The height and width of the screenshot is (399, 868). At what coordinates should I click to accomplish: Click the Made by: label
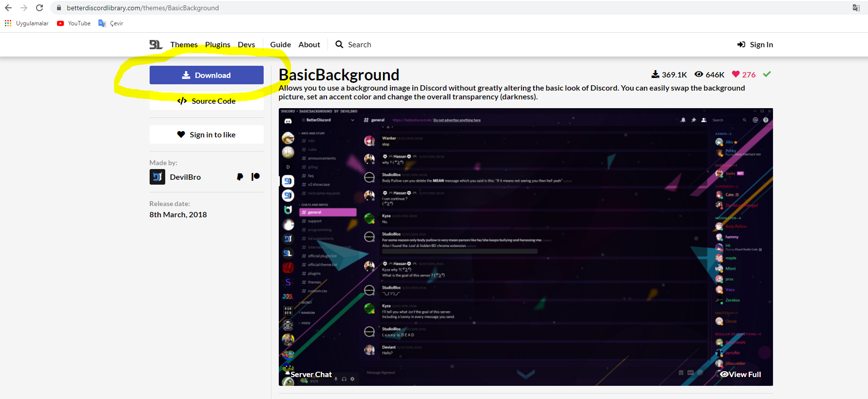pos(163,163)
